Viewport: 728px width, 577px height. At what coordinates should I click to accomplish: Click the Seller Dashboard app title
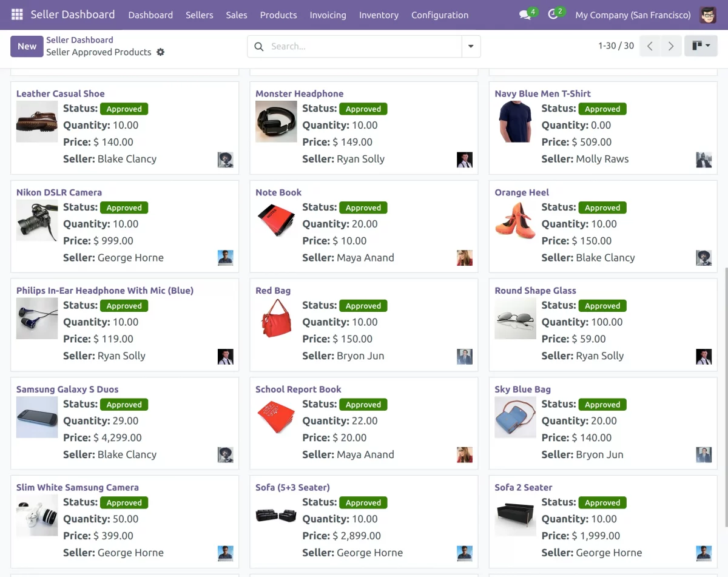coord(73,15)
